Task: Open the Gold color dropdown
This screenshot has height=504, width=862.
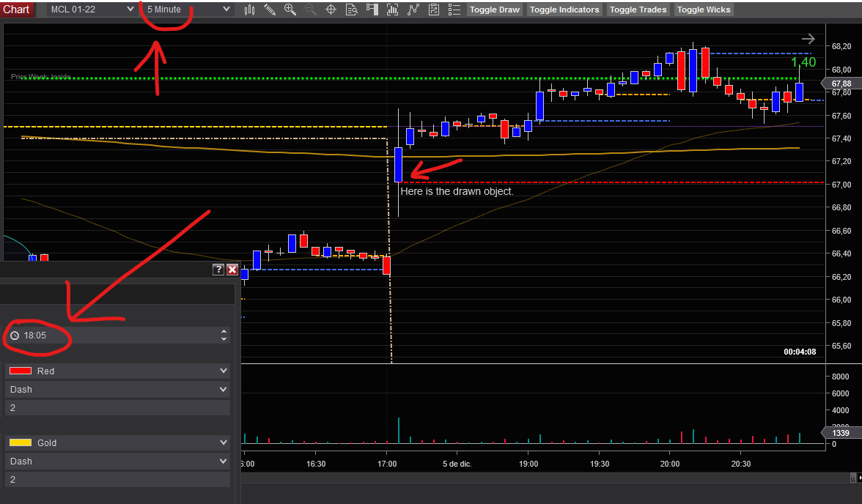Action: pyautogui.click(x=117, y=442)
